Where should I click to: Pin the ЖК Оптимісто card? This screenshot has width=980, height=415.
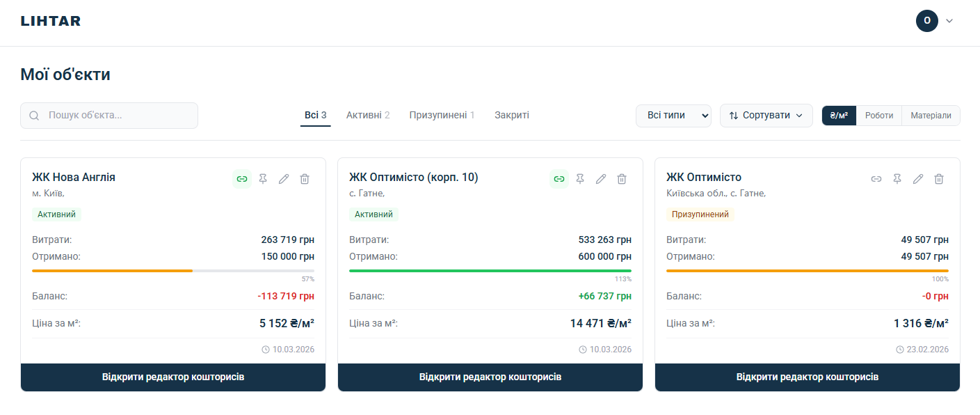(x=897, y=179)
